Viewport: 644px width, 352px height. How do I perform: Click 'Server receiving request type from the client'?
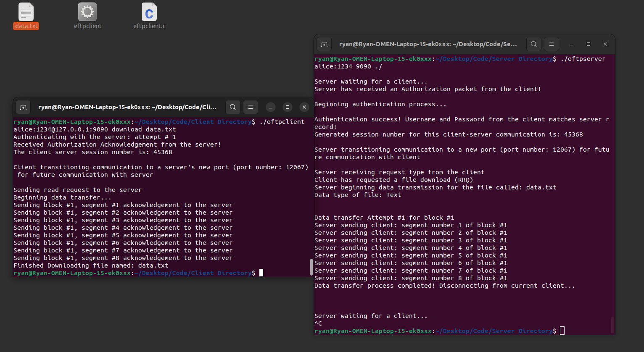point(399,172)
